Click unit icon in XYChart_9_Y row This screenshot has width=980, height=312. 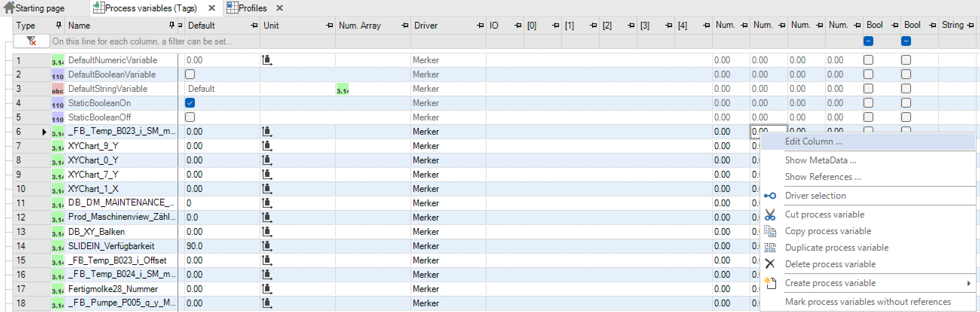point(267,146)
